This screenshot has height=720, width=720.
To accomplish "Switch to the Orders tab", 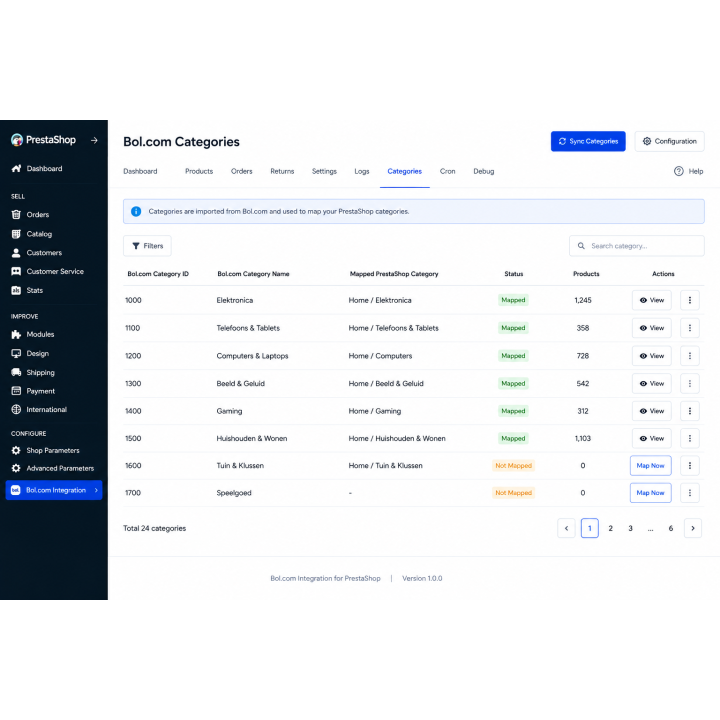I will [x=242, y=171].
